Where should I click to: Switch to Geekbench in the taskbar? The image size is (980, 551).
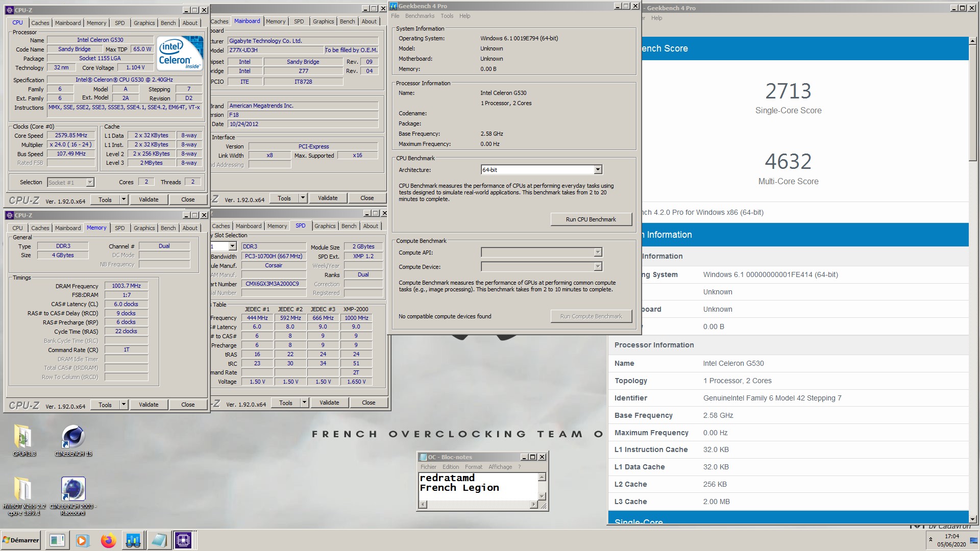pos(133,540)
